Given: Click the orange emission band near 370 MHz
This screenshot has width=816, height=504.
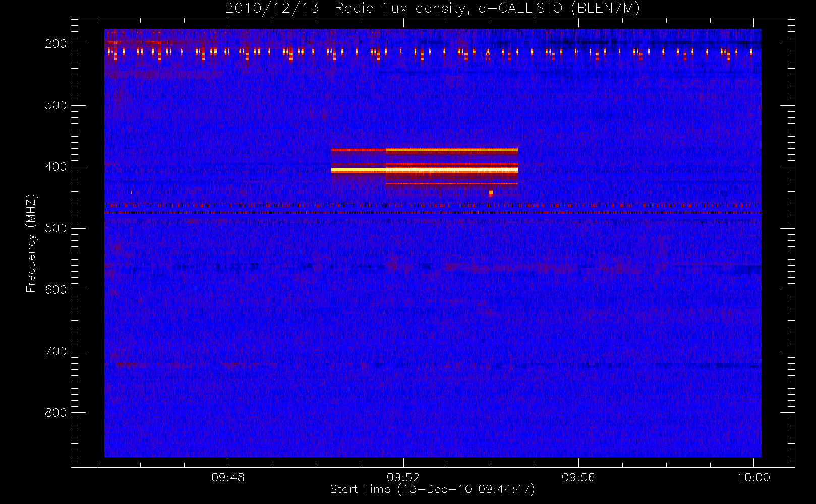Looking at the screenshot, I should tap(425, 150).
